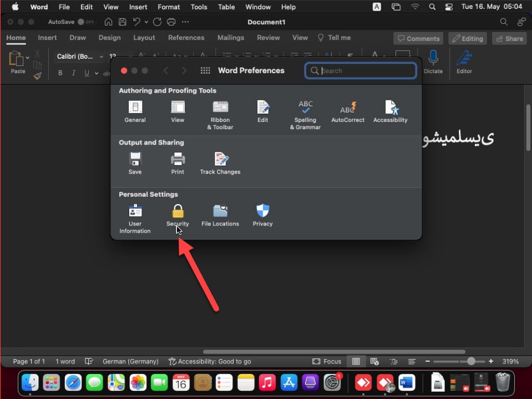Switch to the References ribbon tab

tap(186, 38)
